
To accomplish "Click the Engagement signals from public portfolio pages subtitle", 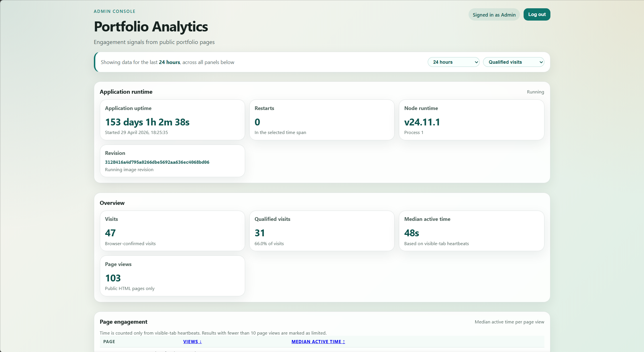I will pyautogui.click(x=154, y=42).
